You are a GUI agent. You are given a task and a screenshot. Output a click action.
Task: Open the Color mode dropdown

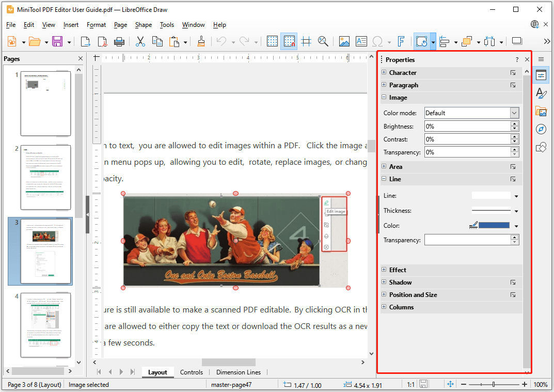click(x=472, y=113)
